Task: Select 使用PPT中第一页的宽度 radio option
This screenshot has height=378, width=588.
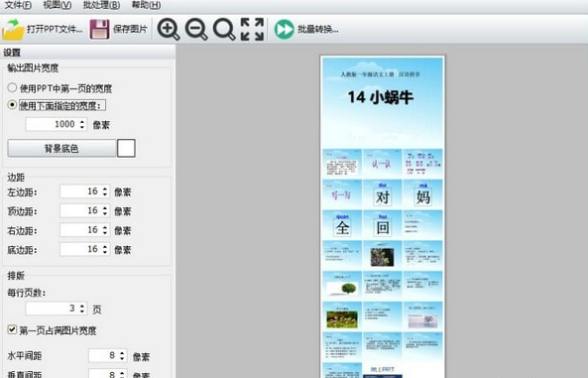Action: [x=12, y=88]
